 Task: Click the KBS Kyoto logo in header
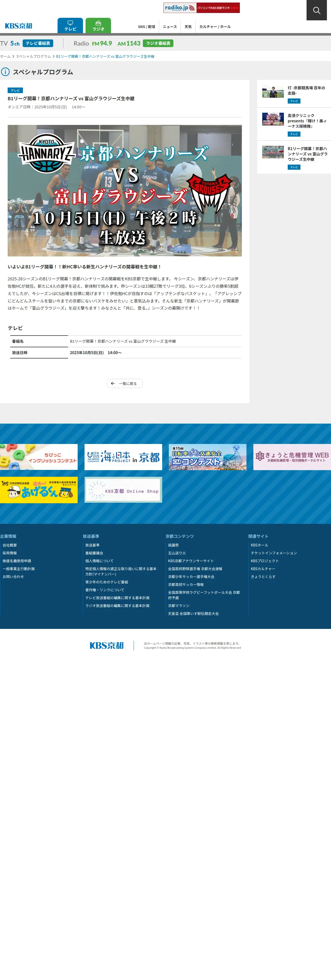pos(19,26)
